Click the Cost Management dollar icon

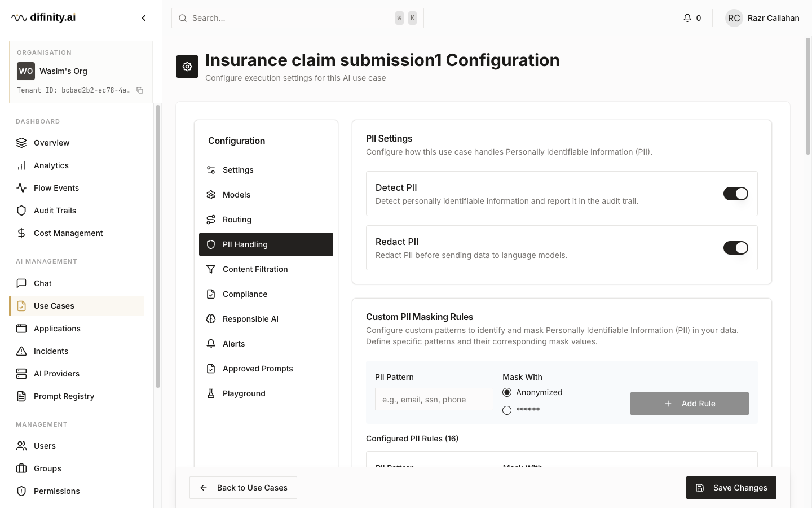coord(21,233)
